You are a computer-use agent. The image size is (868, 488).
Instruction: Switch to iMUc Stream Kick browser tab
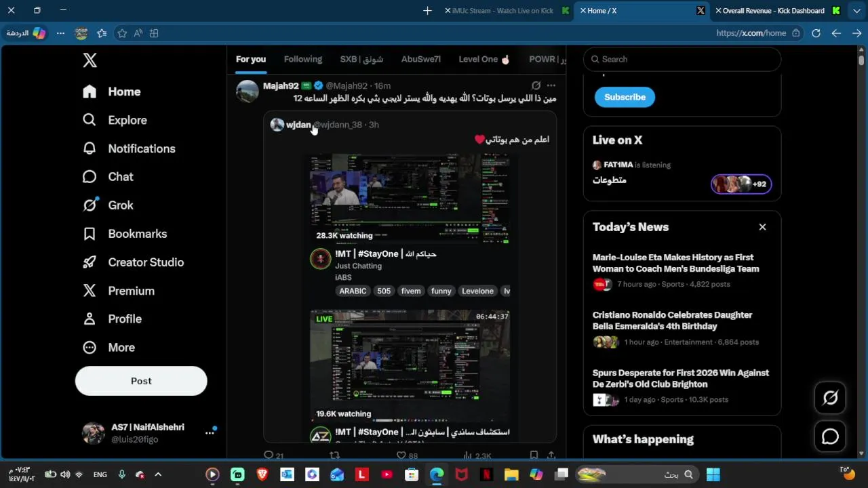[x=507, y=11]
